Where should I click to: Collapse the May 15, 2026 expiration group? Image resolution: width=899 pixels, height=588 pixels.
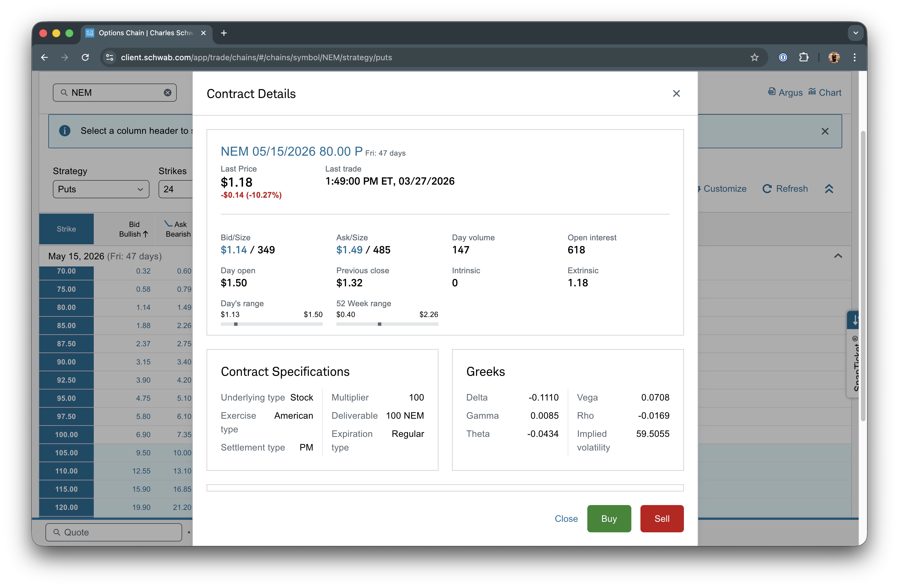pyautogui.click(x=838, y=256)
